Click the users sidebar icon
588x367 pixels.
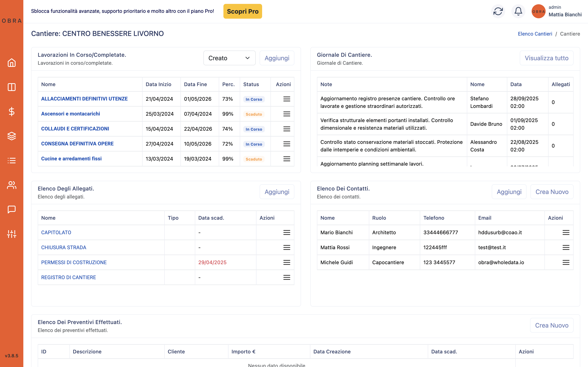point(11,185)
